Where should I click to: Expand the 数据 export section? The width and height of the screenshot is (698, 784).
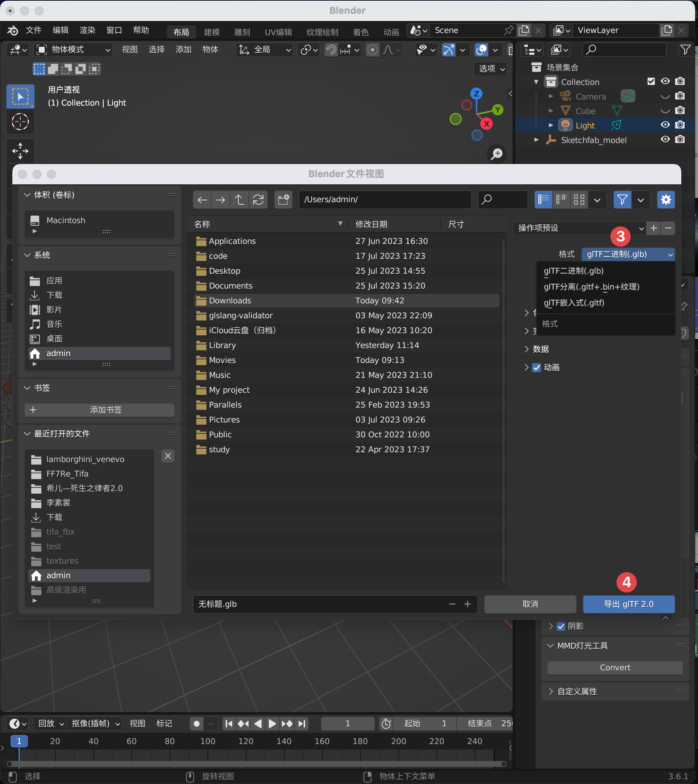click(x=541, y=349)
